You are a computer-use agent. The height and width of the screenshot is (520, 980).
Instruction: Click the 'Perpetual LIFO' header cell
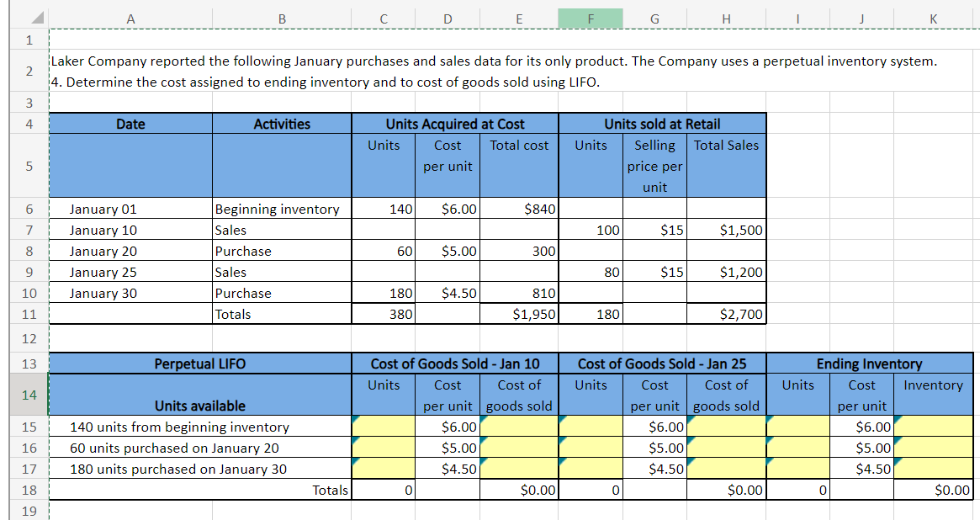[200, 363]
